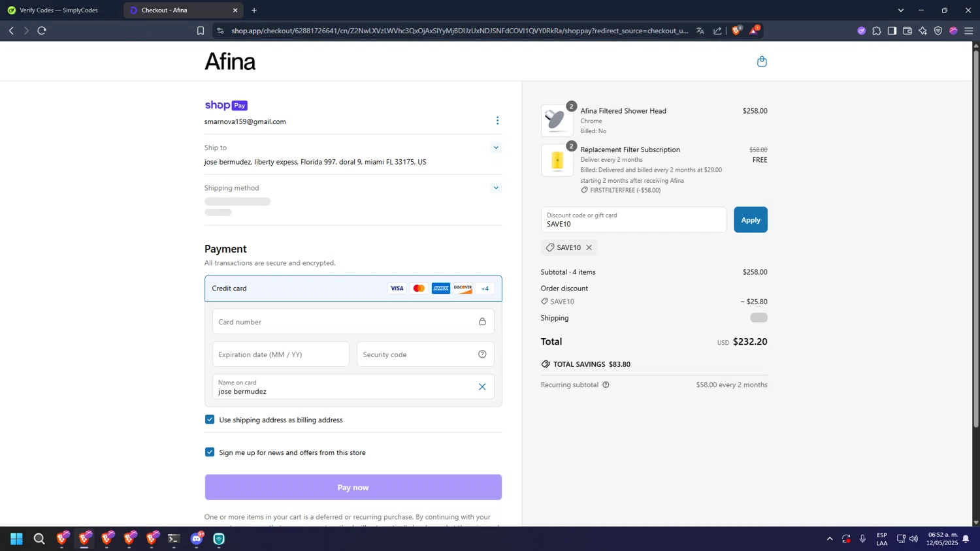Click the Discount code or gift card field

[x=634, y=220]
